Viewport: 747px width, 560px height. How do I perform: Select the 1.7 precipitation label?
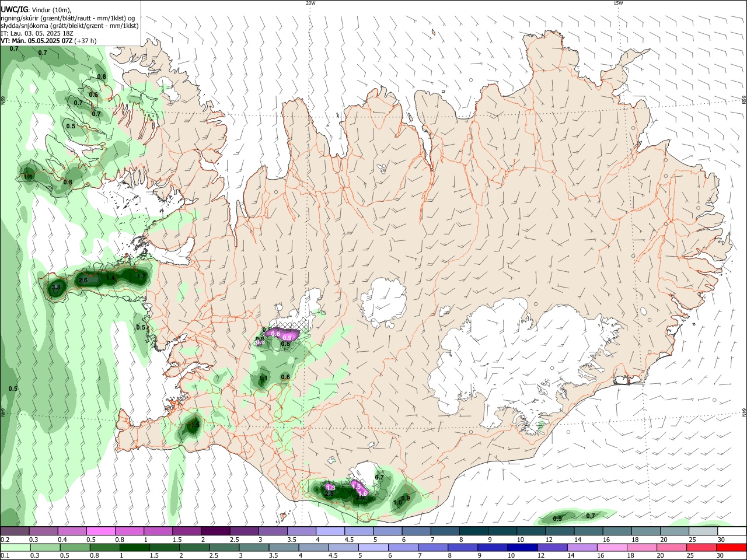(x=141, y=276)
